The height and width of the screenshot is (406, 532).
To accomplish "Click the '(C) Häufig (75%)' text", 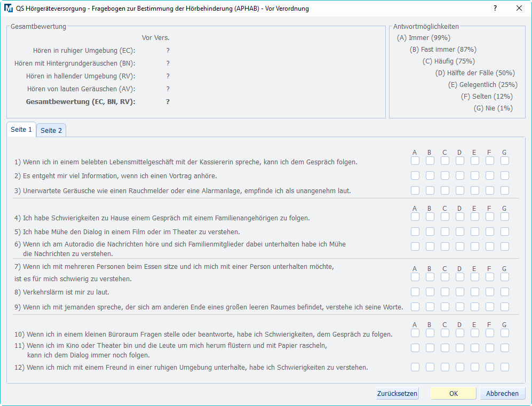I will point(449,61).
